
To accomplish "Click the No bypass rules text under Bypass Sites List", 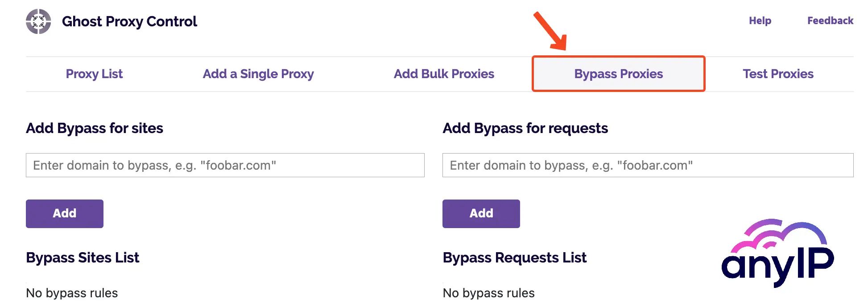I will click(72, 293).
